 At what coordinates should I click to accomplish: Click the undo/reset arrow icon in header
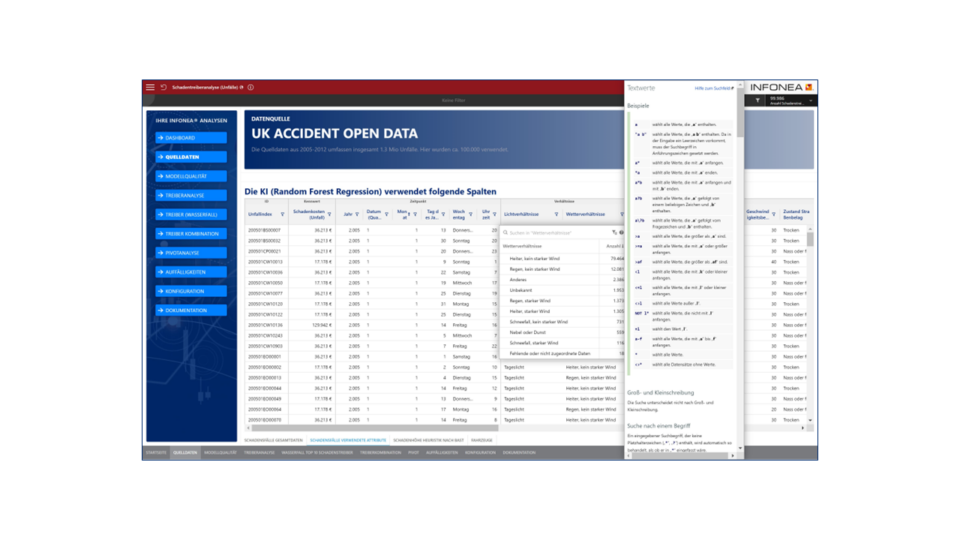(x=163, y=87)
